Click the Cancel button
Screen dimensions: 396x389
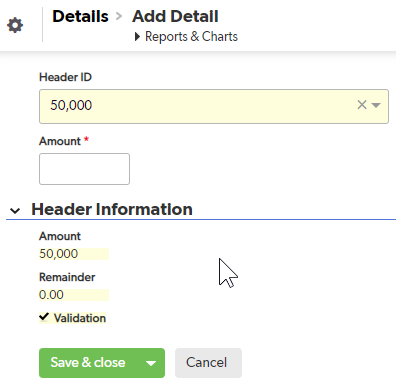pyautogui.click(x=208, y=363)
